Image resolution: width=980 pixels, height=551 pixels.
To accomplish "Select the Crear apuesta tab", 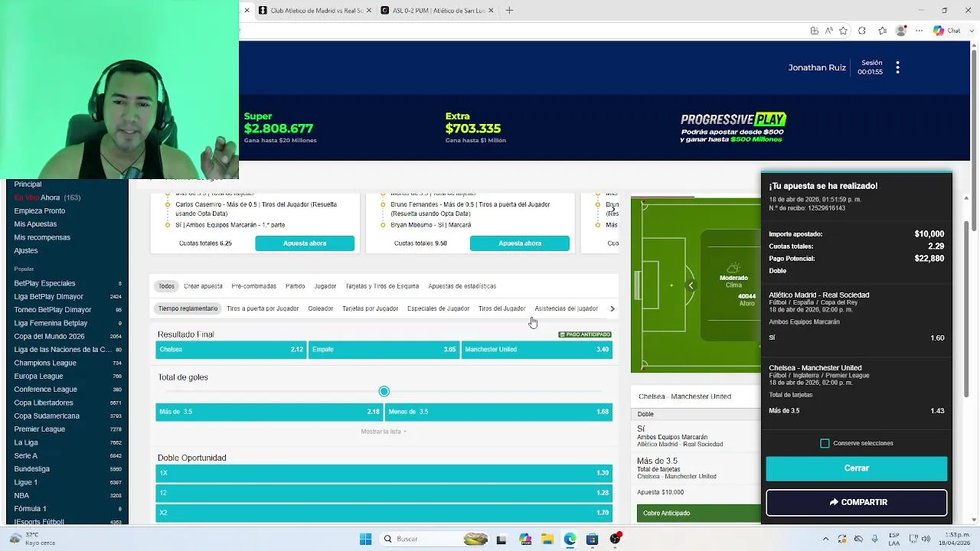I will pyautogui.click(x=203, y=286).
